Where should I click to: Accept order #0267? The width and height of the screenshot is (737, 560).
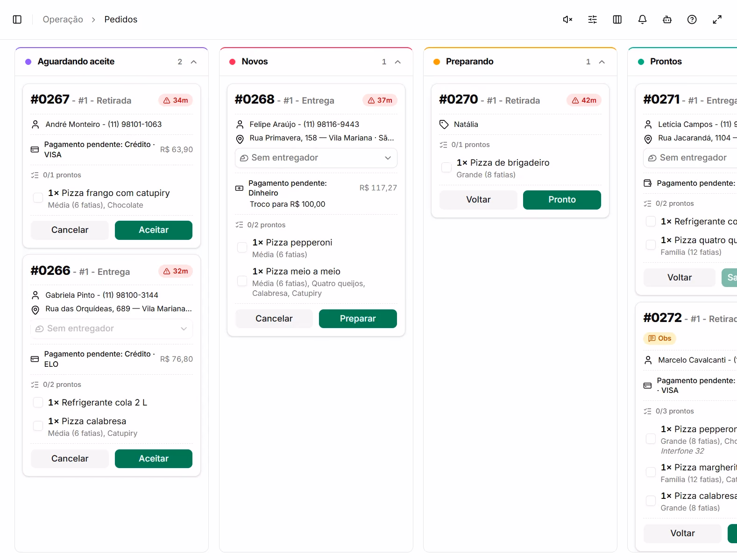pos(154,231)
